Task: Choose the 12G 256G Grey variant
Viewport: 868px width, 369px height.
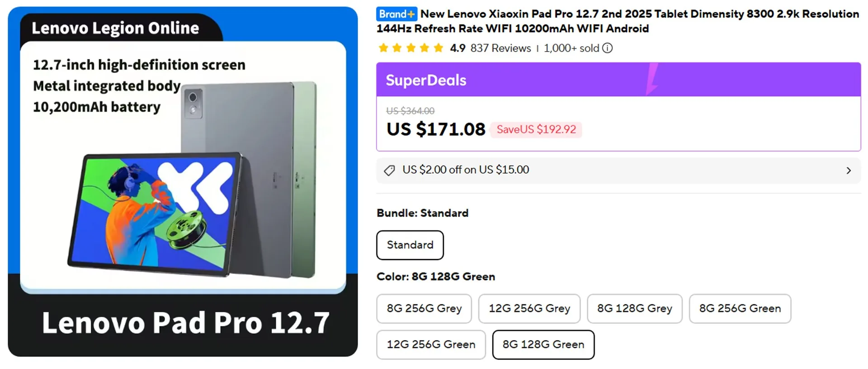Action: point(529,308)
